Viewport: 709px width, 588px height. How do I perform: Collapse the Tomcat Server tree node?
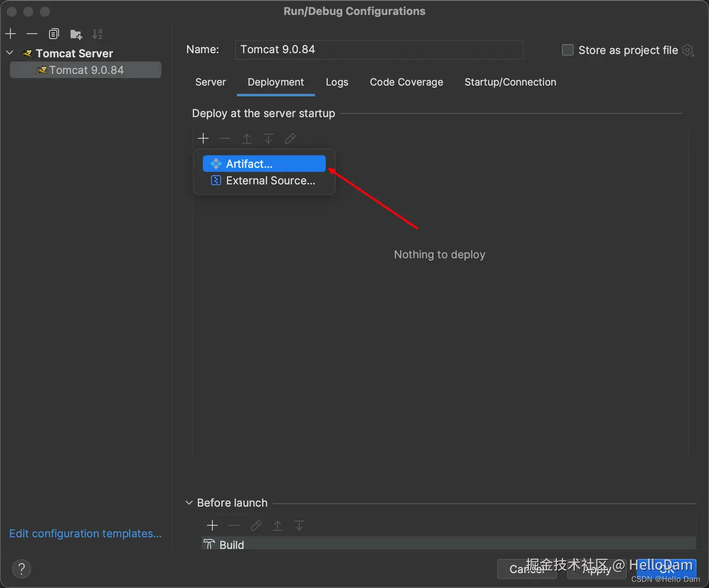tap(9, 53)
